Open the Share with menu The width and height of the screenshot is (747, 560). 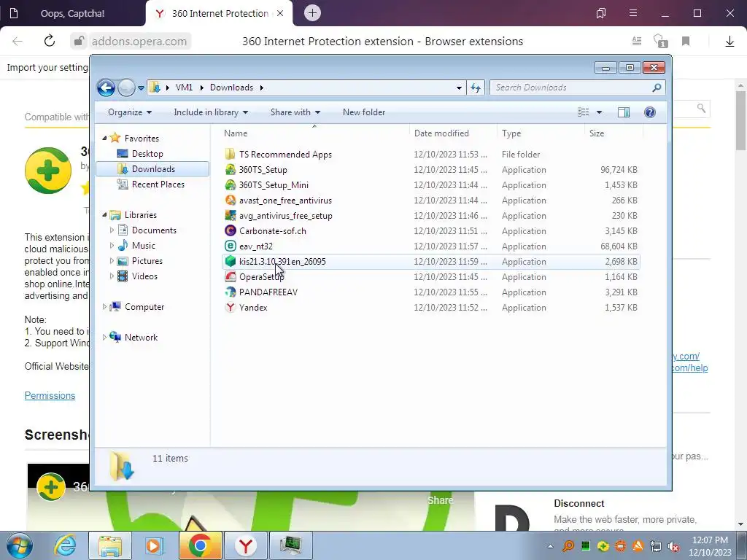click(295, 112)
